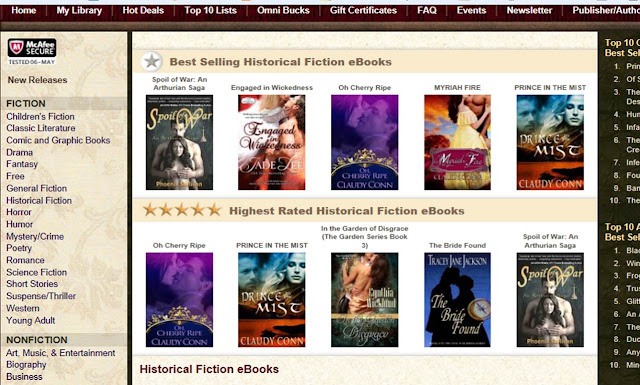Open Myriah Fire book cover
Viewport: 640px width, 385px height.
pyautogui.click(x=458, y=142)
